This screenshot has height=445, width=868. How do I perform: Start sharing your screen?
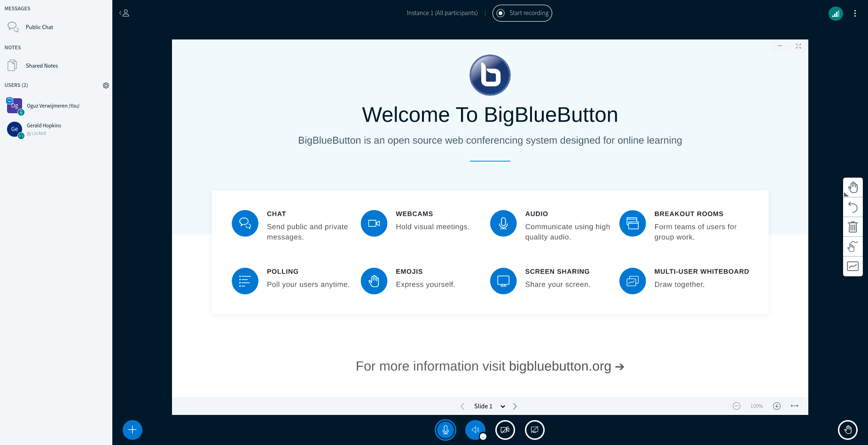pyautogui.click(x=535, y=430)
